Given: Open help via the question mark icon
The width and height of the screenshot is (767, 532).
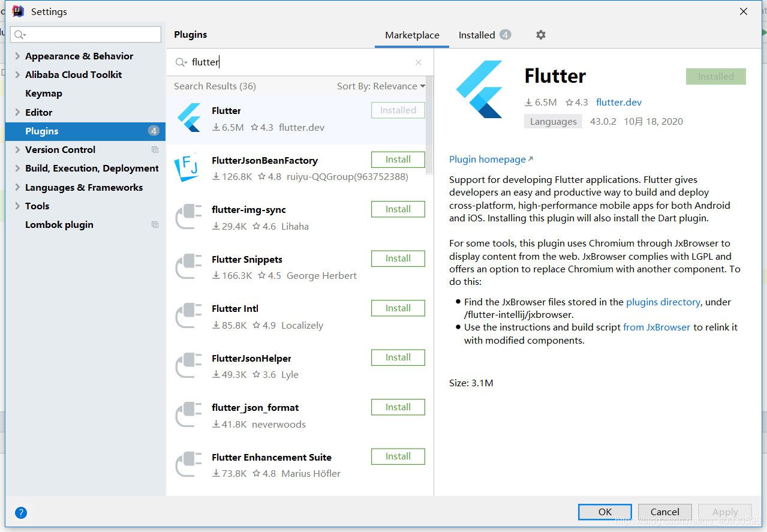Looking at the screenshot, I should coord(21,512).
